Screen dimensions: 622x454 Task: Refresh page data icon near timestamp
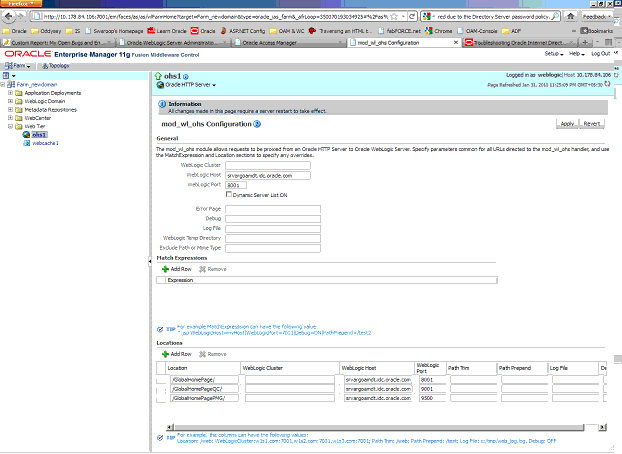point(607,84)
